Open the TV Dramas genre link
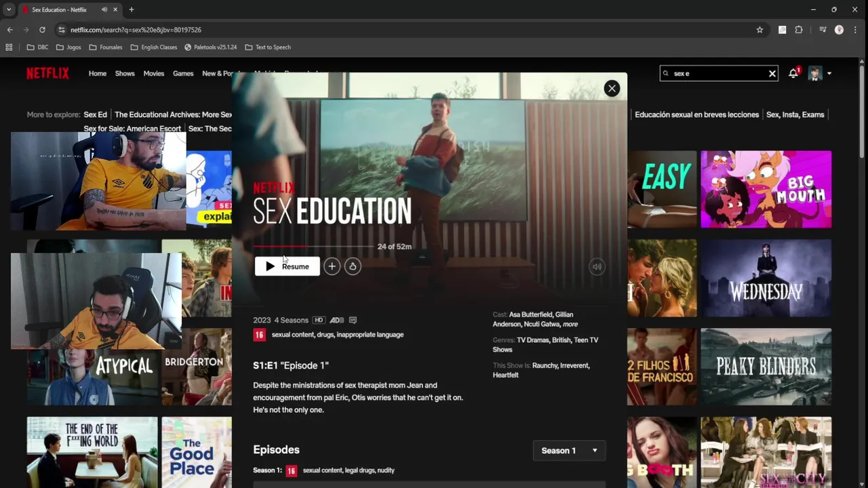The image size is (868, 488). coord(533,340)
